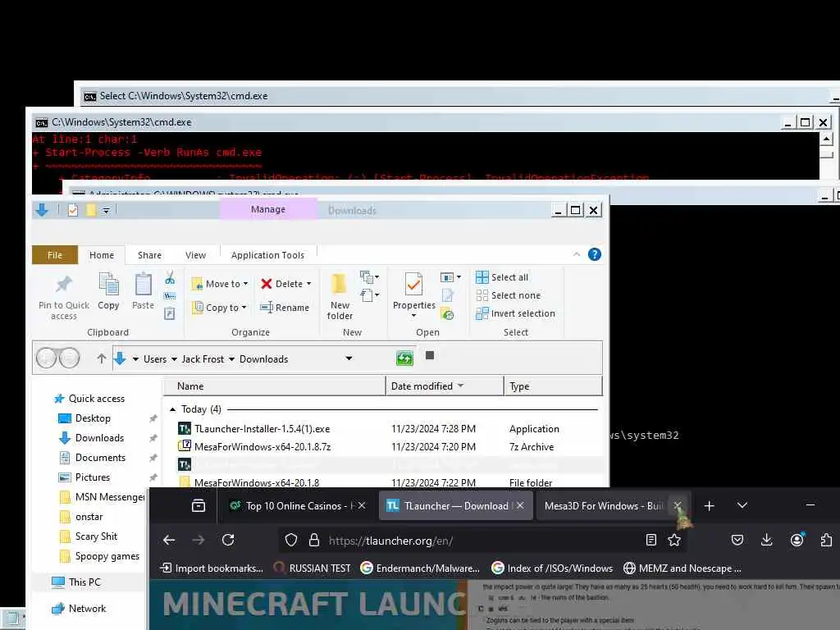Click Select all in ribbon

pyautogui.click(x=502, y=277)
